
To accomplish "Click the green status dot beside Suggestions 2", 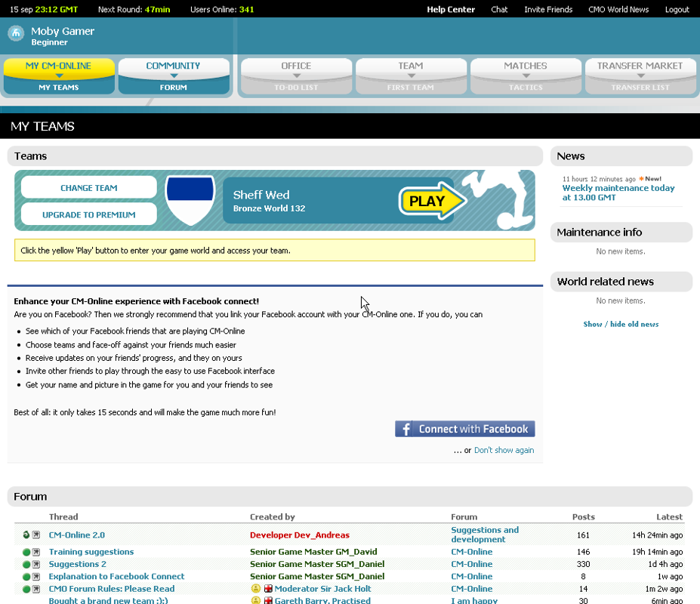I will pyautogui.click(x=25, y=563).
